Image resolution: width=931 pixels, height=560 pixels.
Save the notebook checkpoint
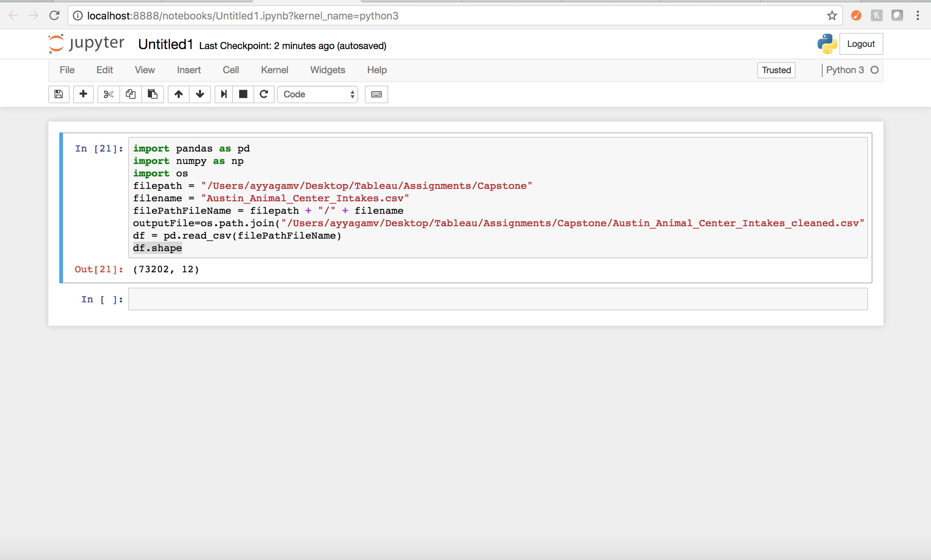tap(59, 94)
